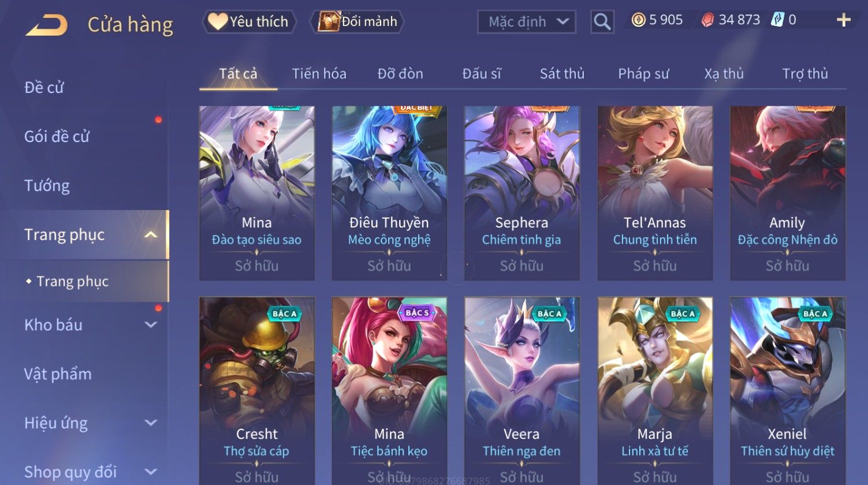This screenshot has width=868, height=485.
Task: Tap the red gem currency icon
Action: coord(707,20)
